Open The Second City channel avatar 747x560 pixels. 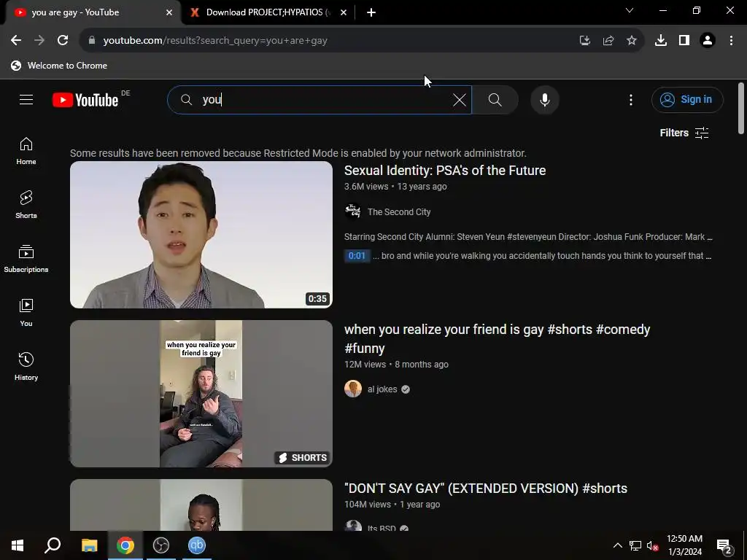pyautogui.click(x=353, y=211)
